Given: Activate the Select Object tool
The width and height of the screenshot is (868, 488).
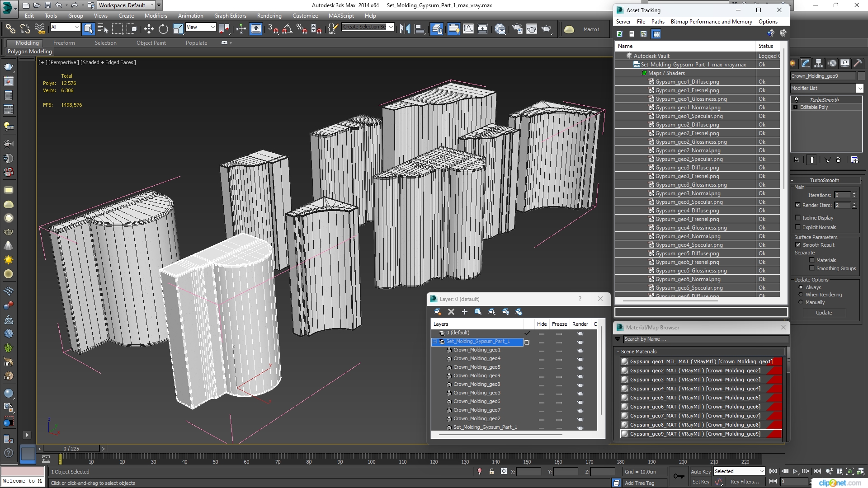Looking at the screenshot, I should coord(89,29).
